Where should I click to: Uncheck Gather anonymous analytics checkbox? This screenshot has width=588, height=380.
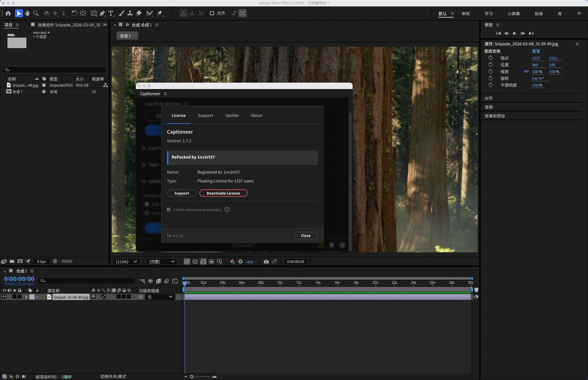(169, 209)
